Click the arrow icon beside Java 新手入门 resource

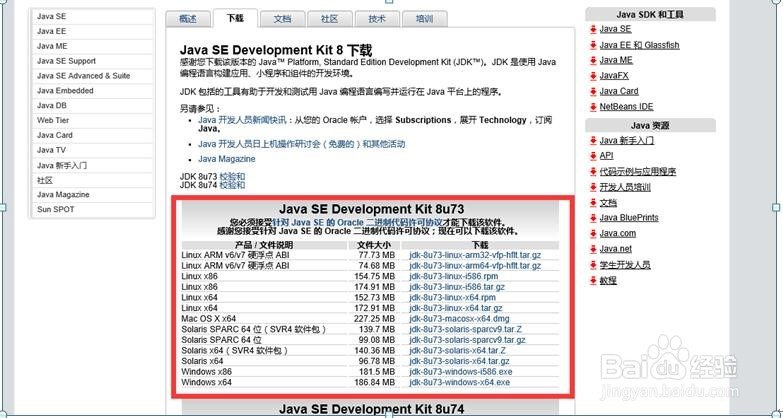[593, 141]
